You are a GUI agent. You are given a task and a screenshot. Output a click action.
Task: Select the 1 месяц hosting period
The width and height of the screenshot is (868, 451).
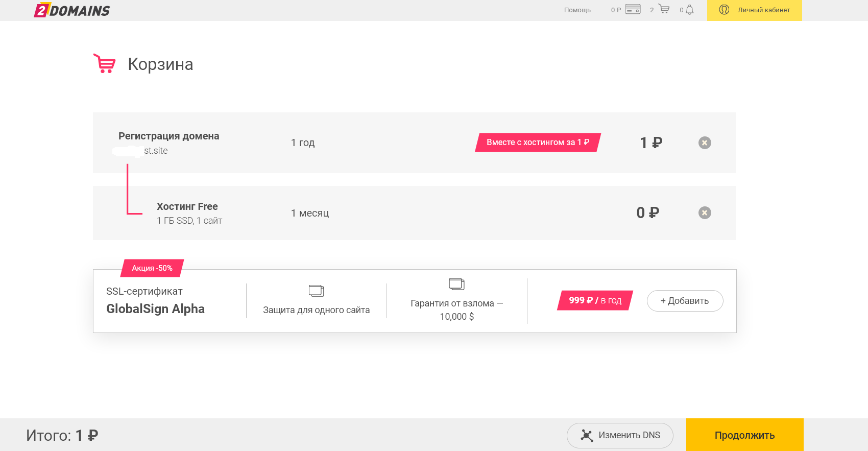310,213
